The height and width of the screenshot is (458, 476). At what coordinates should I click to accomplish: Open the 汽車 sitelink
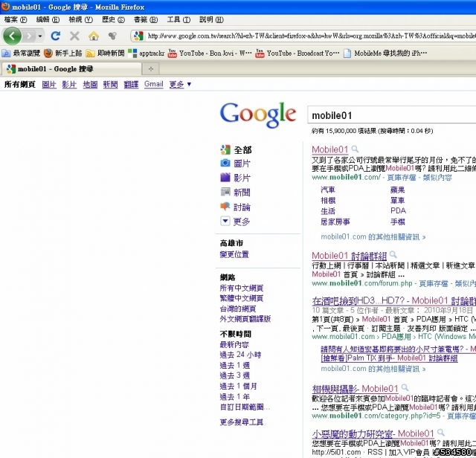tap(328, 190)
